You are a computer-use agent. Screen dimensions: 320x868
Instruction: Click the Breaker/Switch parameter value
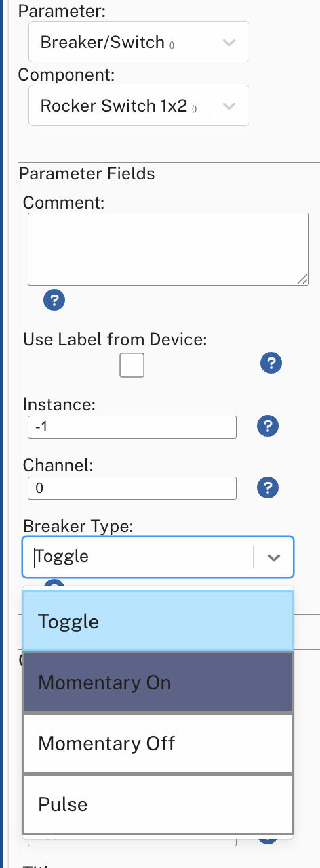tap(102, 42)
